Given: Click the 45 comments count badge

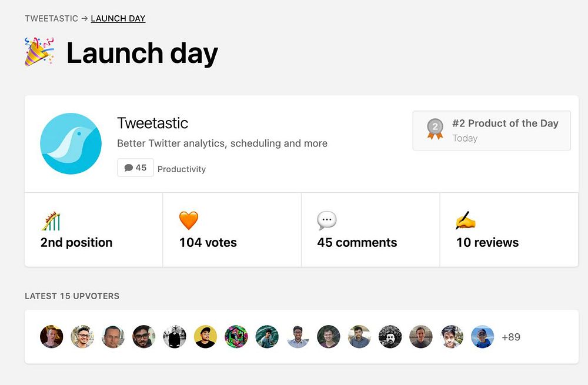Looking at the screenshot, I should pyautogui.click(x=135, y=168).
